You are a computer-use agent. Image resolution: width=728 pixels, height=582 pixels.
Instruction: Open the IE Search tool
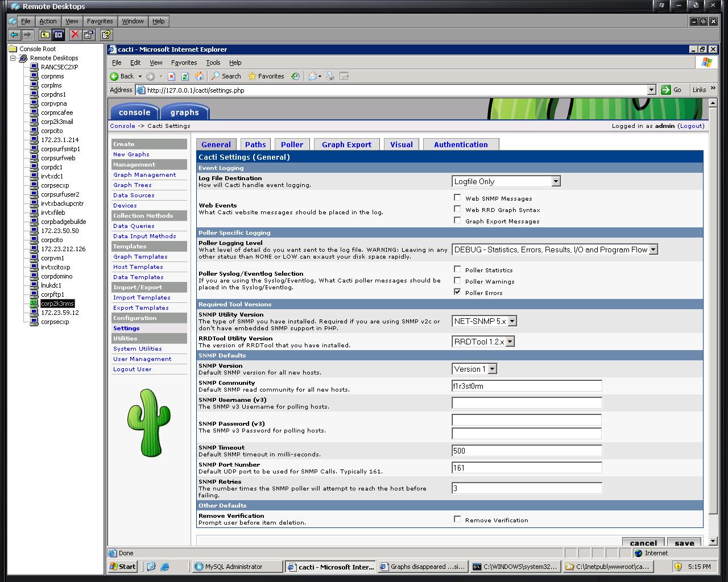pyautogui.click(x=226, y=76)
